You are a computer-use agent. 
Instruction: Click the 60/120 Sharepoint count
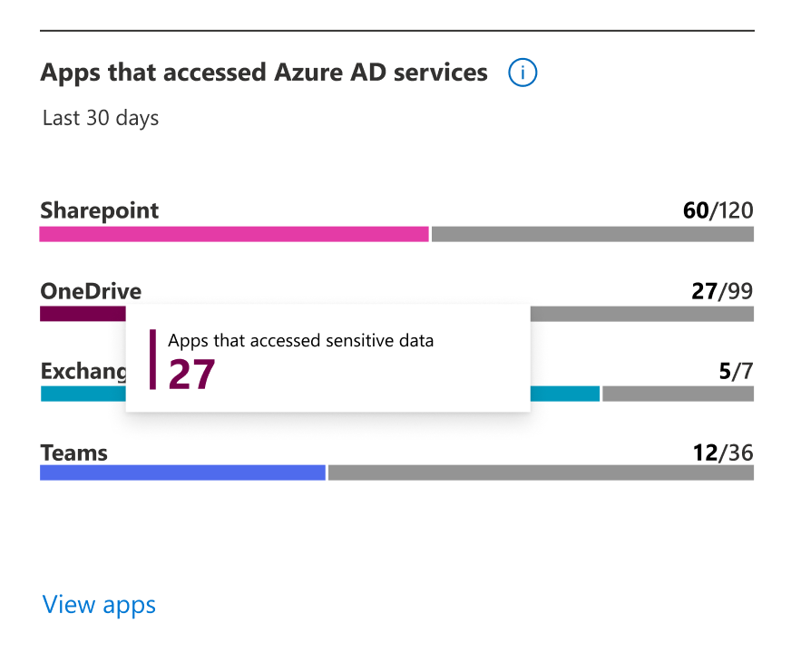click(718, 210)
